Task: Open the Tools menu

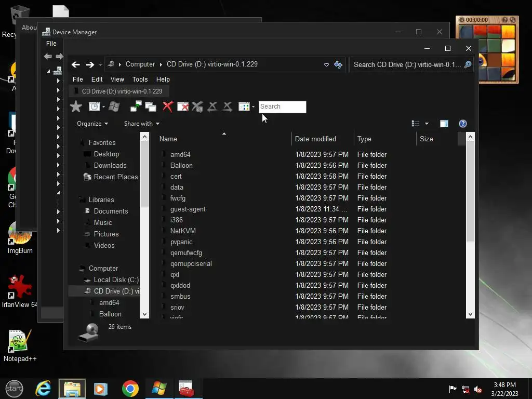Action: coord(140,79)
